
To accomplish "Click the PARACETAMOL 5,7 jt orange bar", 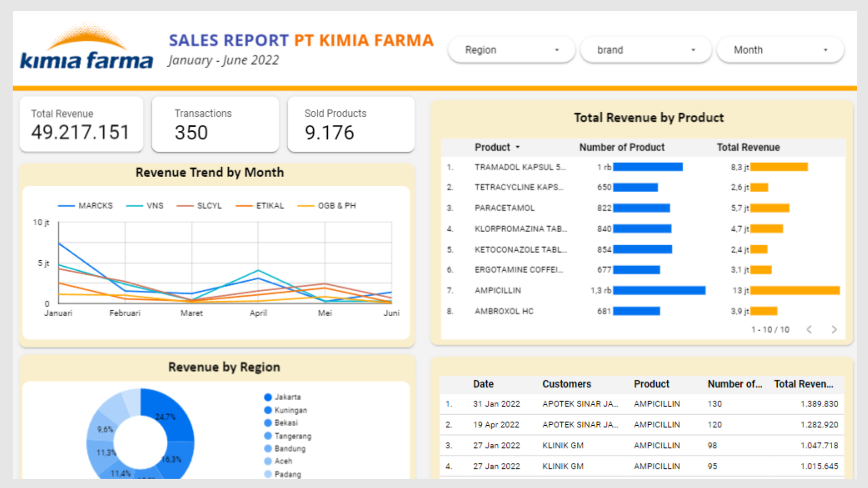I will click(x=770, y=208).
